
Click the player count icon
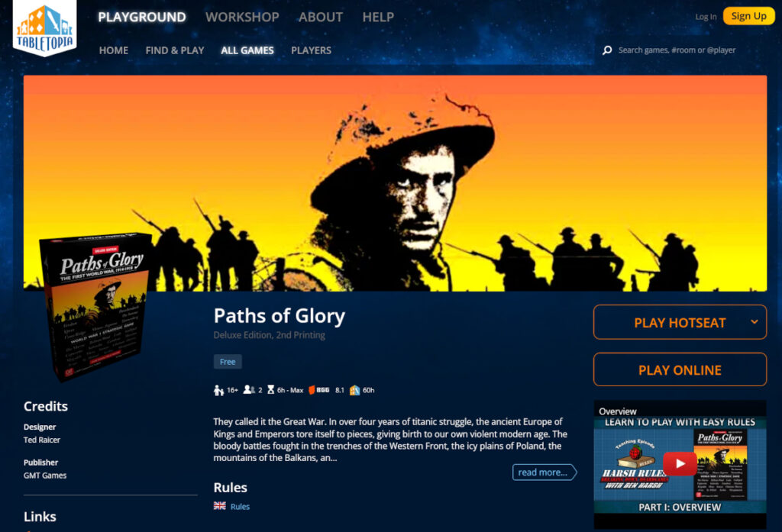(249, 390)
